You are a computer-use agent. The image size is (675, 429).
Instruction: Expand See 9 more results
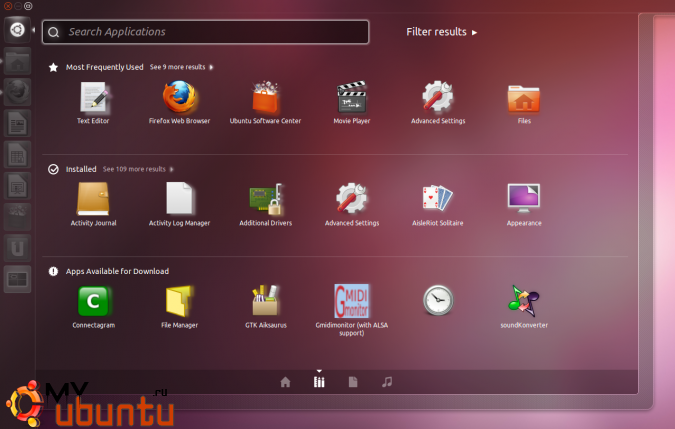pos(181,67)
